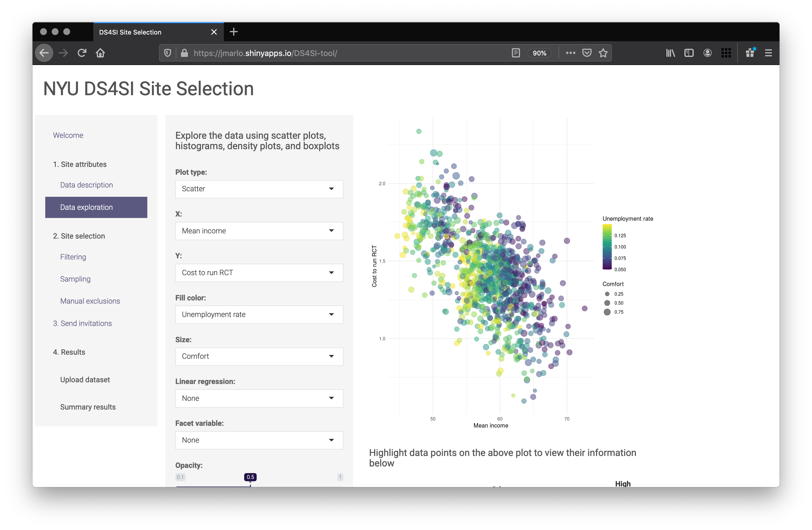Show the library bookshelf icon
This screenshot has height=530, width=812.
point(670,53)
